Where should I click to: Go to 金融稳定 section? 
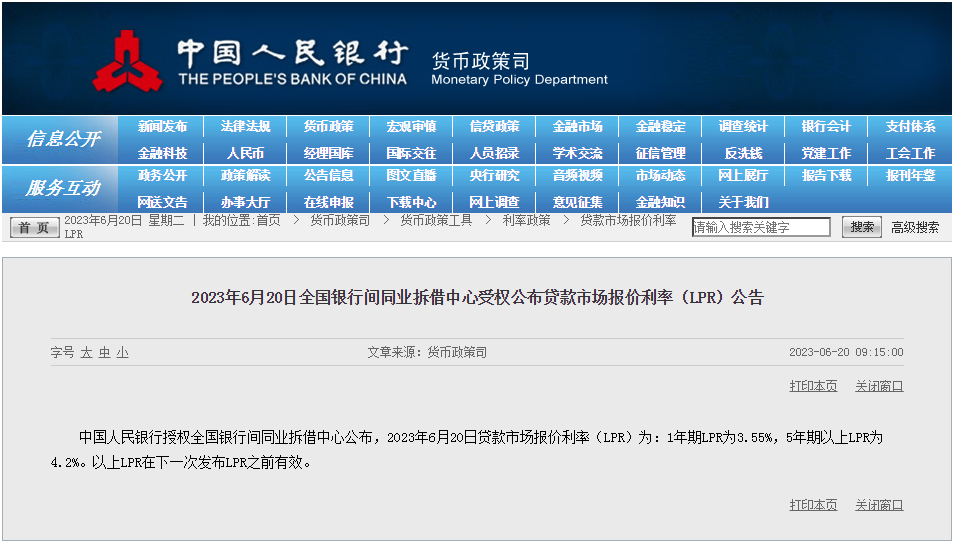661,126
